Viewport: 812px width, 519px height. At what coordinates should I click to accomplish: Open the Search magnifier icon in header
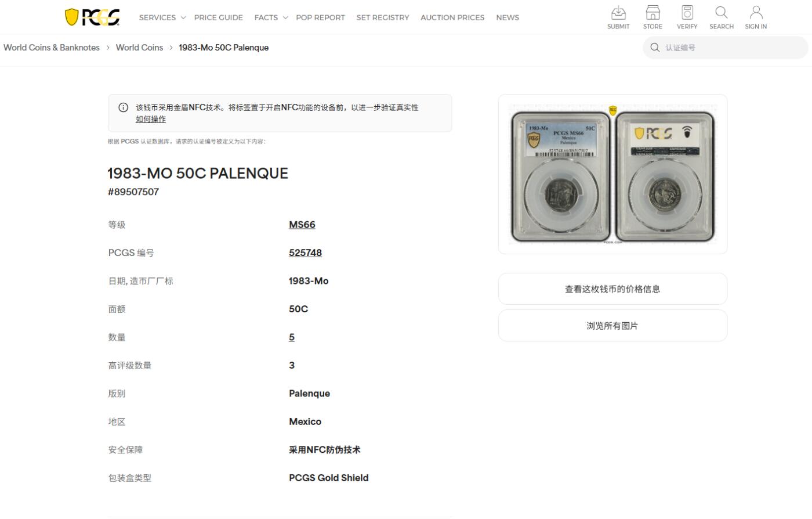click(721, 13)
